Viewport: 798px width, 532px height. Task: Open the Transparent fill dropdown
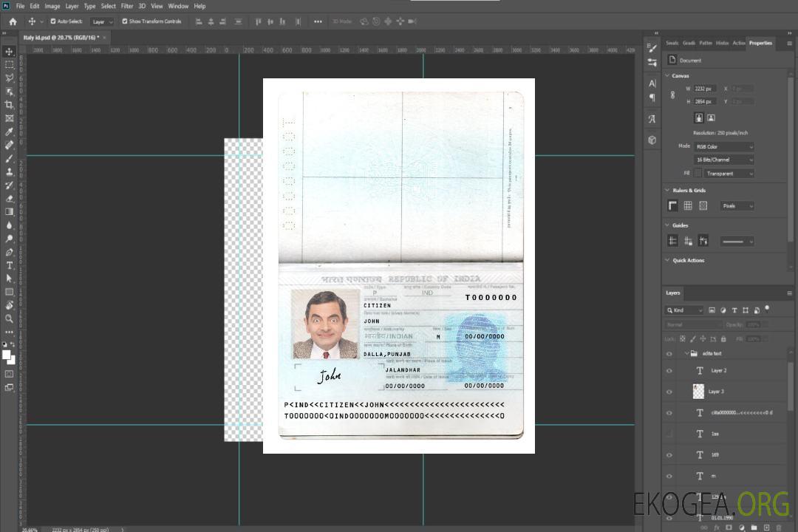click(729, 174)
